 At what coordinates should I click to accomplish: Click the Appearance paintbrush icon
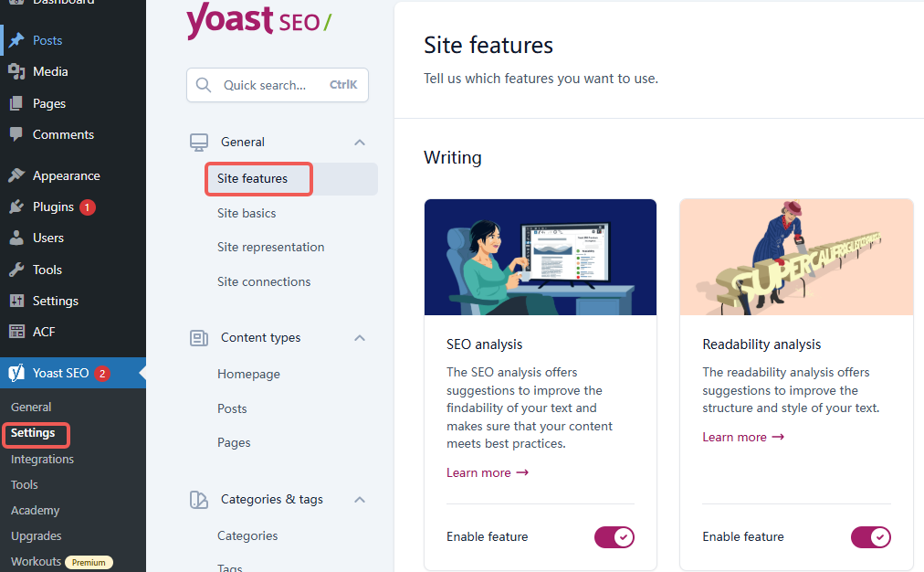(16, 175)
